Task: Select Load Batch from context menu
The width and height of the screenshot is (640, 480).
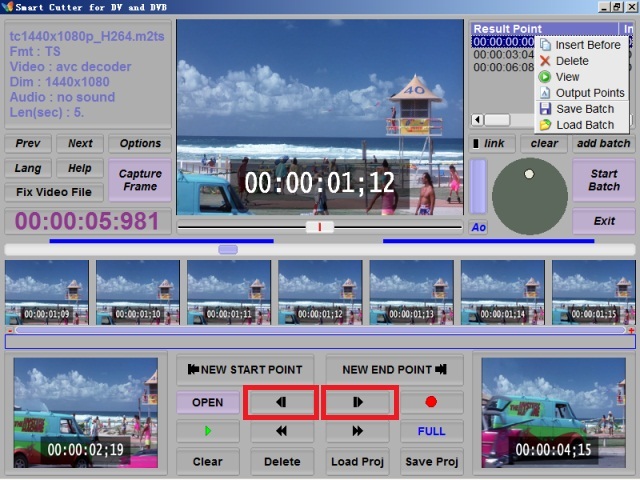Action: pyautogui.click(x=582, y=125)
